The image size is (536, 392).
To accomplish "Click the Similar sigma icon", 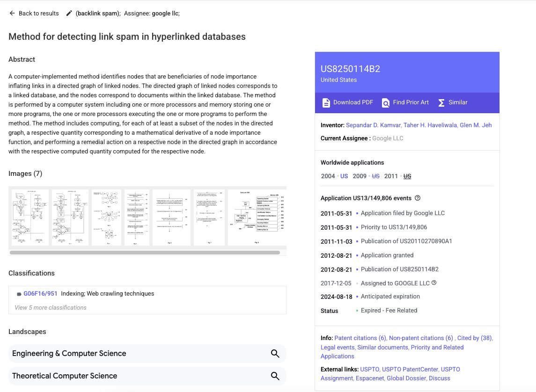I will tap(441, 103).
